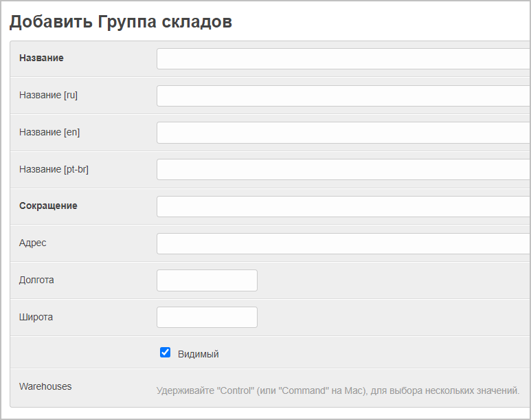
Task: Click the Видимый checkbox label text
Action: click(x=198, y=354)
